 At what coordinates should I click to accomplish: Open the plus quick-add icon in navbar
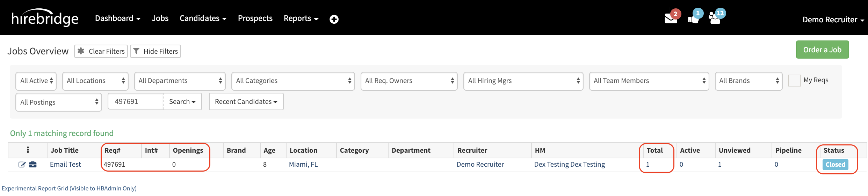tap(334, 19)
